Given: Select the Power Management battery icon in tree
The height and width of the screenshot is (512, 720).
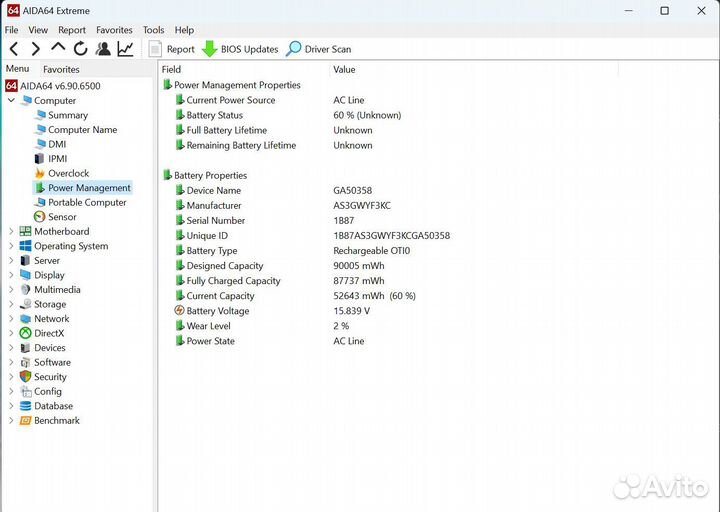Looking at the screenshot, I should [40, 188].
